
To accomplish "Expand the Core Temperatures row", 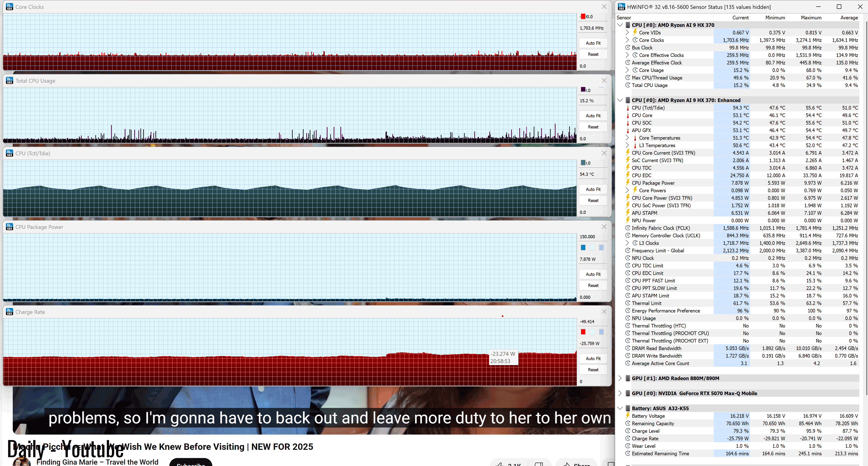I will [x=627, y=138].
